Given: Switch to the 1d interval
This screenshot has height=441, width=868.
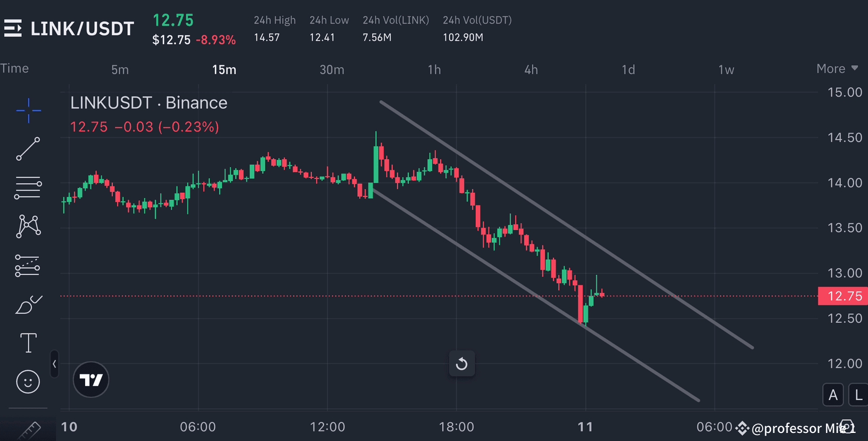Looking at the screenshot, I should [627, 69].
